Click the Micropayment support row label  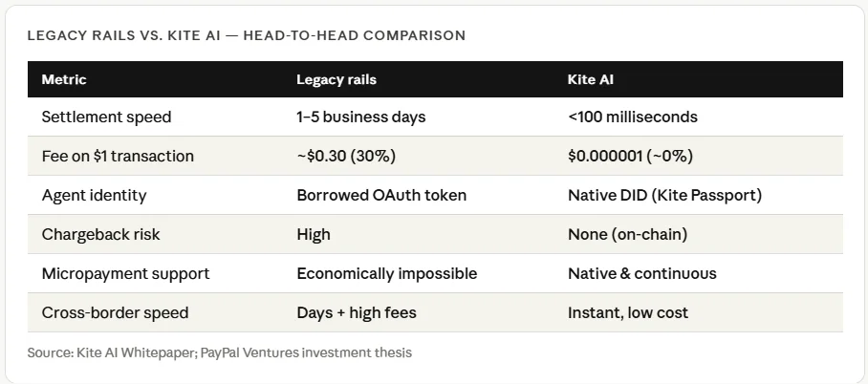tap(125, 273)
